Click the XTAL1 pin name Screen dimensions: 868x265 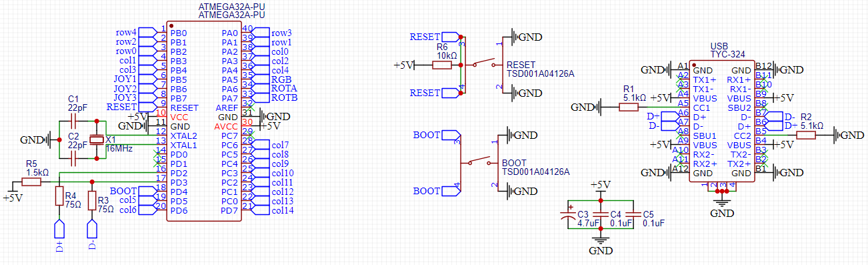184,145
